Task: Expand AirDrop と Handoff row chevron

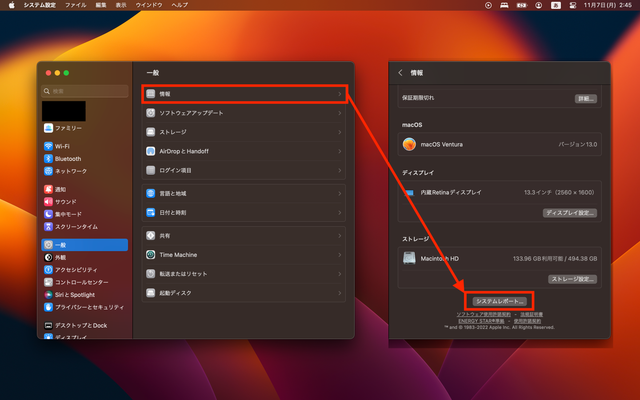Action: click(x=340, y=151)
